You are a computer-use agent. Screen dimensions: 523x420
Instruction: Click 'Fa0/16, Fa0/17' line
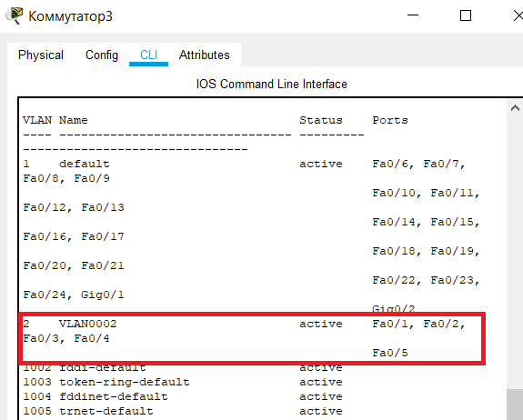[74, 236]
